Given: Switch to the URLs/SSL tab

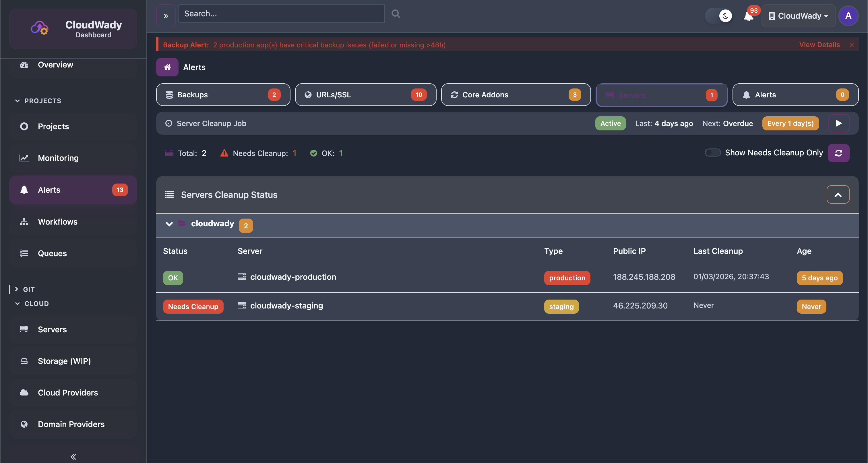Looking at the screenshot, I should pyautogui.click(x=365, y=95).
